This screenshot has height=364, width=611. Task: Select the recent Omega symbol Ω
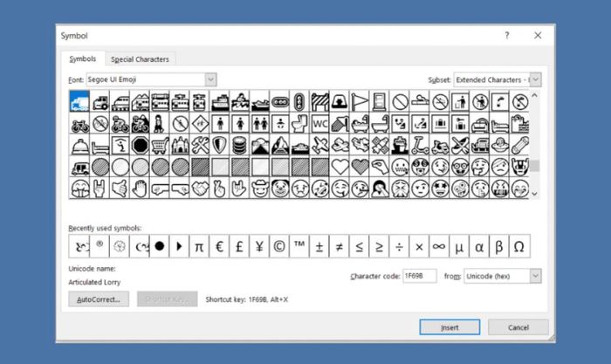coord(519,246)
